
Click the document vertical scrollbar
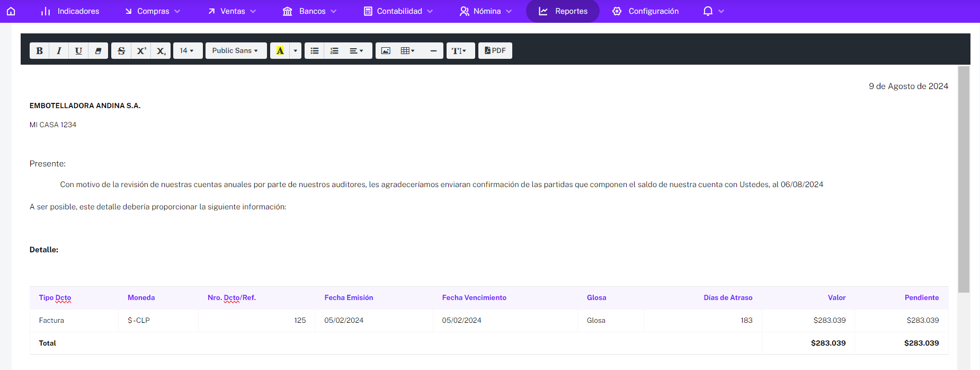(964, 179)
